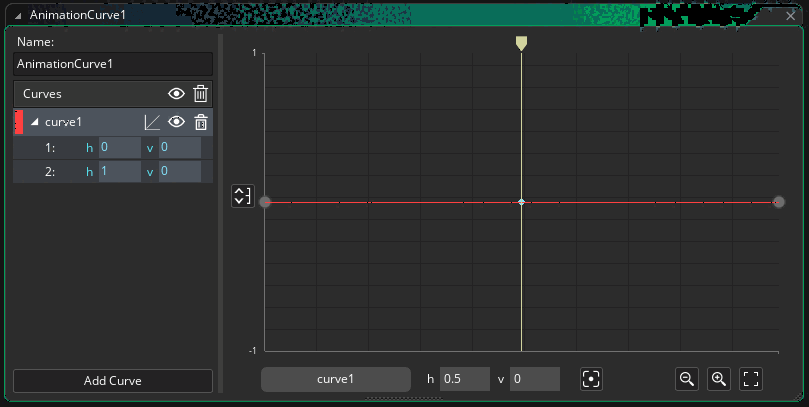This screenshot has height=407, width=809.
Task: Click point 1 h value field
Action: click(x=119, y=147)
